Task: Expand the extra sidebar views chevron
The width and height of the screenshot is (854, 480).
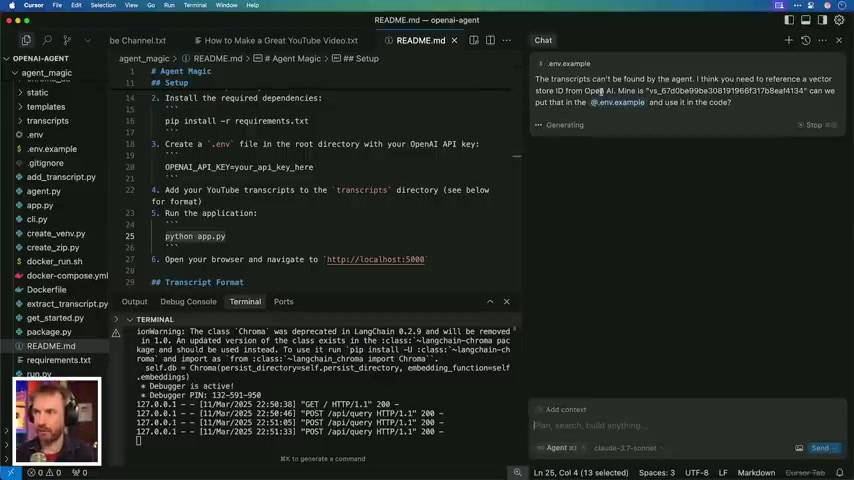Action: click(87, 40)
